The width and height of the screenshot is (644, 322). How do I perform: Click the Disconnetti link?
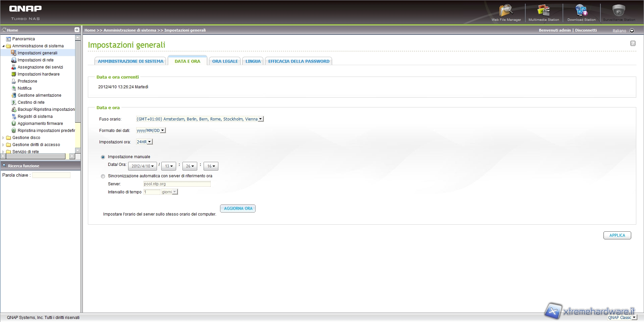pyautogui.click(x=586, y=30)
